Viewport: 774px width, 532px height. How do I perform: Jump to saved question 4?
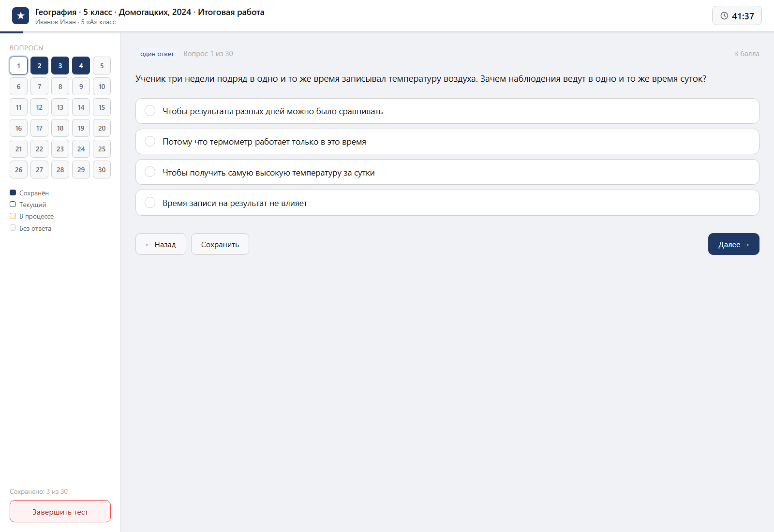tap(81, 66)
